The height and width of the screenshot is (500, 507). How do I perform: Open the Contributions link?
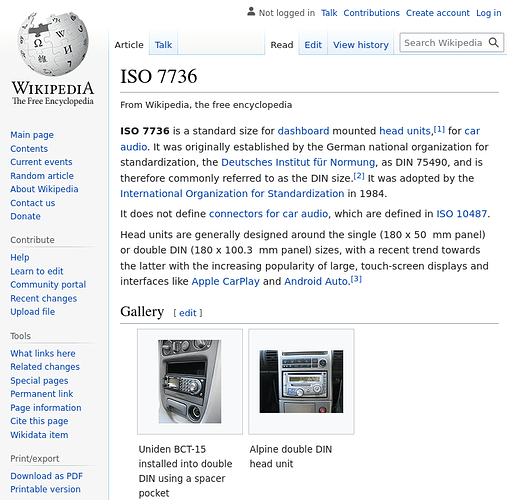pos(371,13)
